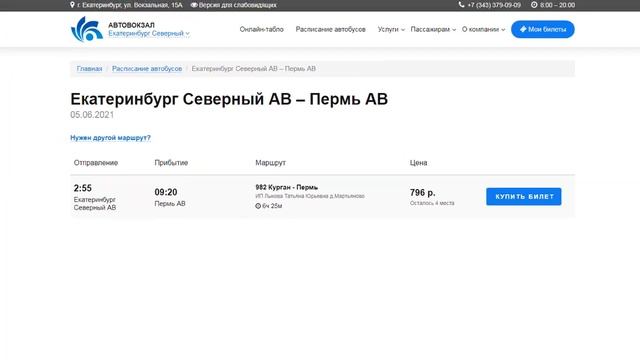This screenshot has width=640, height=360.
Task: Click phone number +7 (343) 379-09-09
Action: pyautogui.click(x=494, y=5)
